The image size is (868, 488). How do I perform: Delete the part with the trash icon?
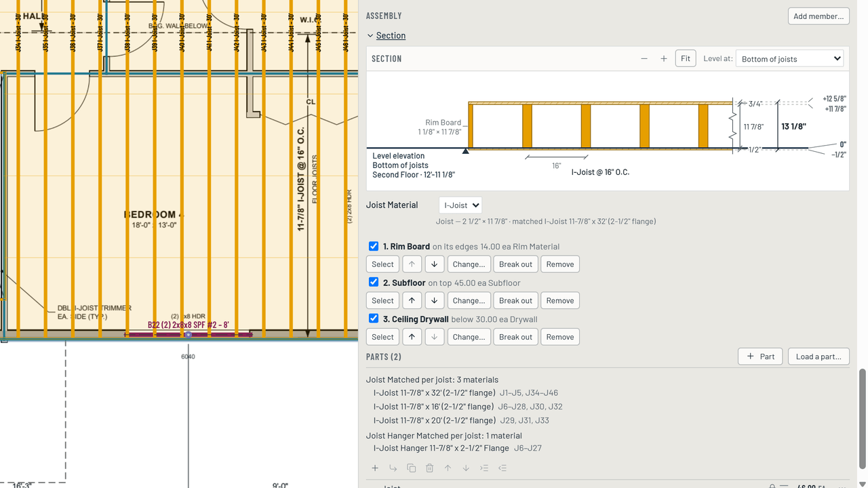(x=430, y=468)
